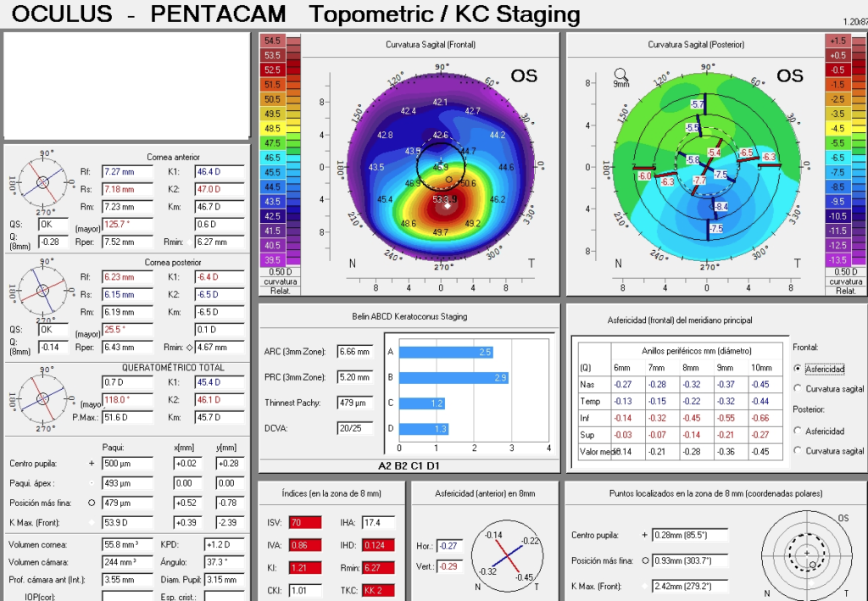868x601 pixels.
Task: Click the 0.50 D step box under frontal scale
Action: (x=280, y=271)
